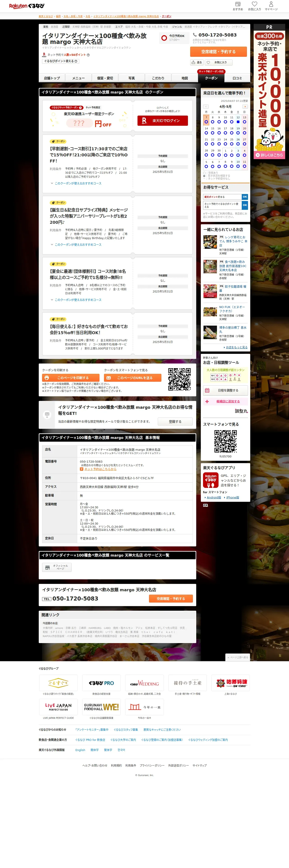Image resolution: width=289 pixels, height=868 pixels.
Task: Click the printer icon print button
Action: tap(71, 378)
